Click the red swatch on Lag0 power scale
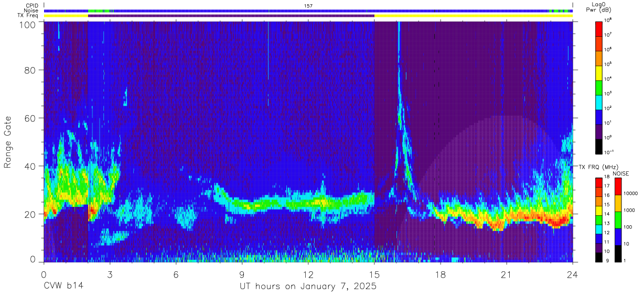Viewport: 644px width, 297px height. click(599, 28)
